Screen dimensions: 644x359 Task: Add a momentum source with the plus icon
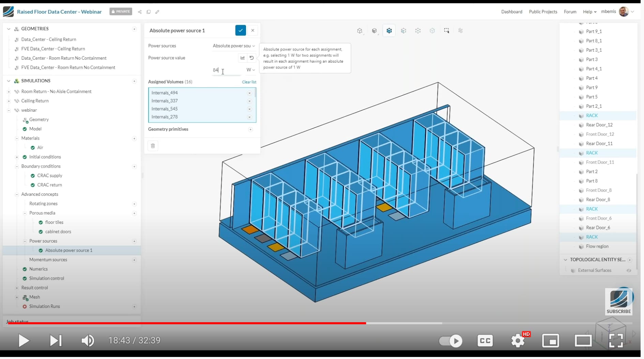point(134,260)
